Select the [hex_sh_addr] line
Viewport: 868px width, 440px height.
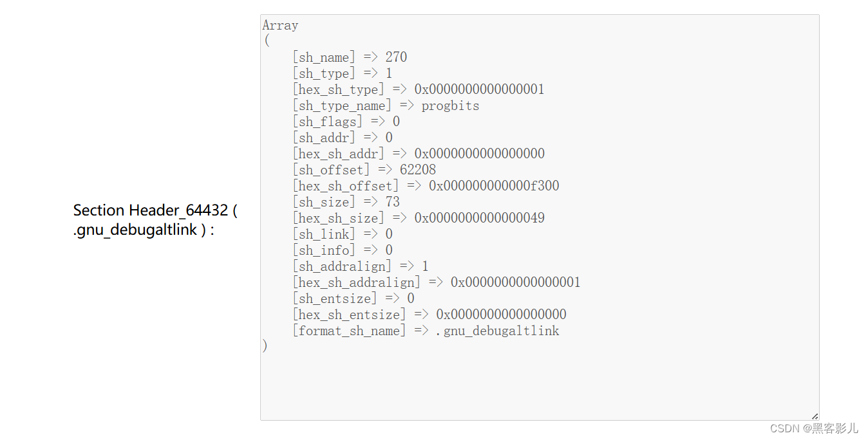[418, 154]
